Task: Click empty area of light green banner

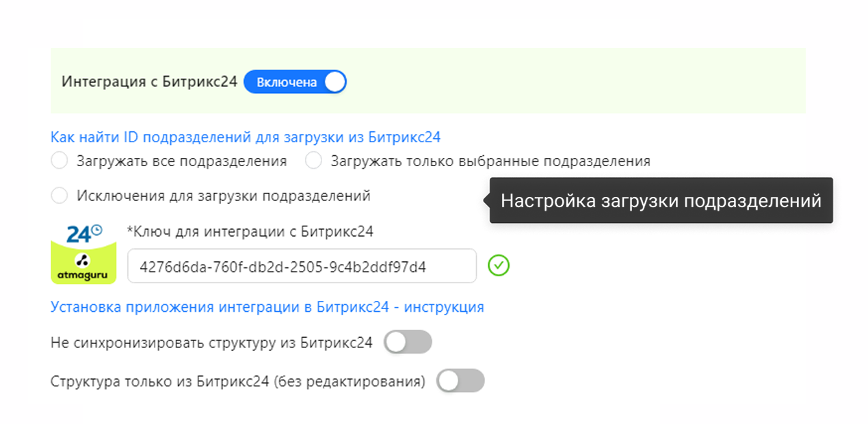Action: coord(575,81)
